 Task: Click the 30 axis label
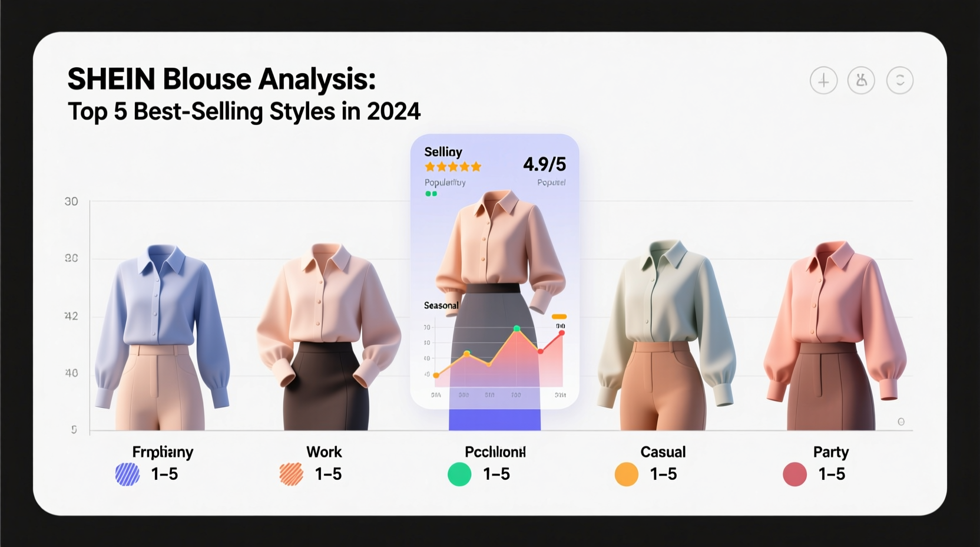coord(71,202)
